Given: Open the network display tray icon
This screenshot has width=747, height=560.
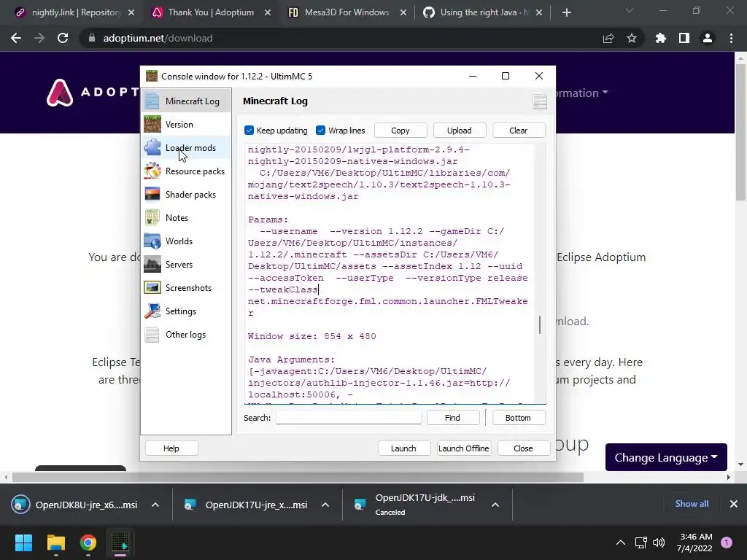Looking at the screenshot, I should [x=640, y=542].
